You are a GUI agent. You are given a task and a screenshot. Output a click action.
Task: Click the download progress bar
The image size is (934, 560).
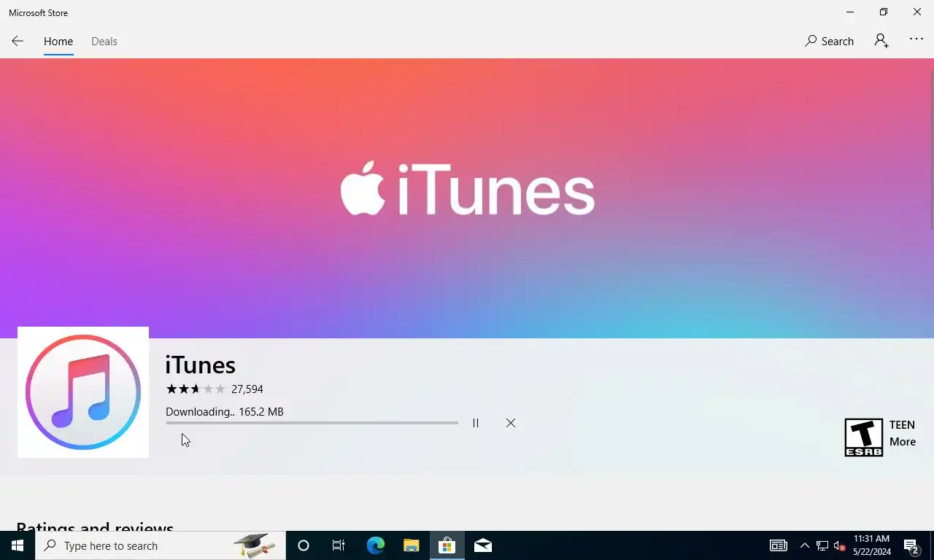point(312,423)
